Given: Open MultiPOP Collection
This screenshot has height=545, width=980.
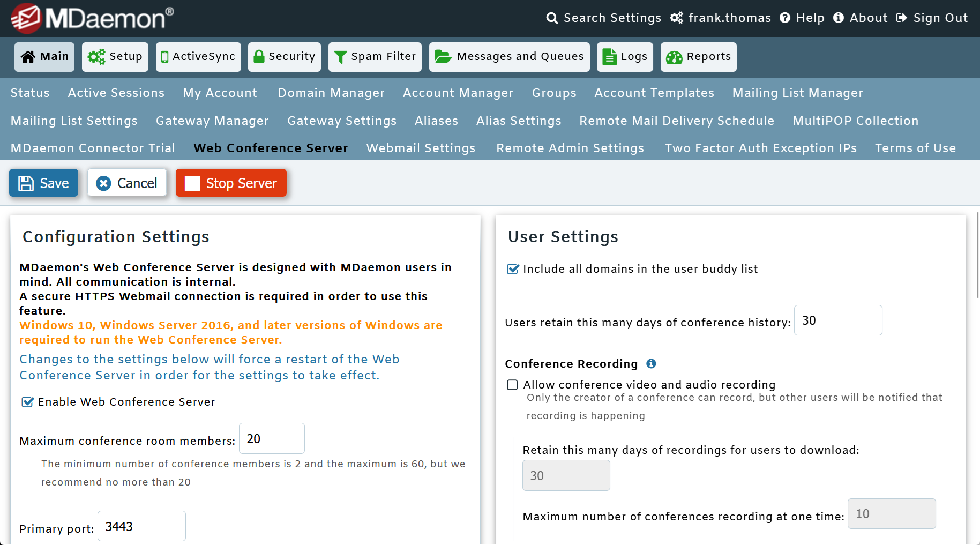Looking at the screenshot, I should 856,121.
